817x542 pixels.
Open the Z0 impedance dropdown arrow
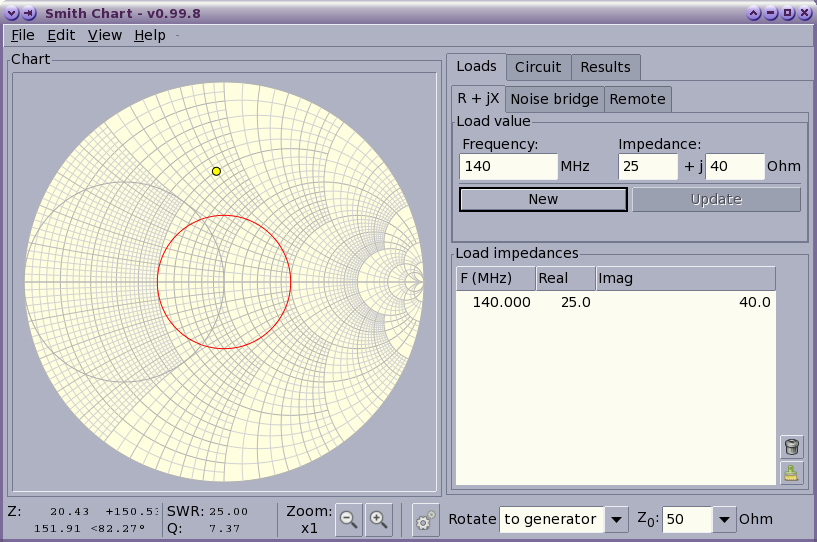pos(724,520)
